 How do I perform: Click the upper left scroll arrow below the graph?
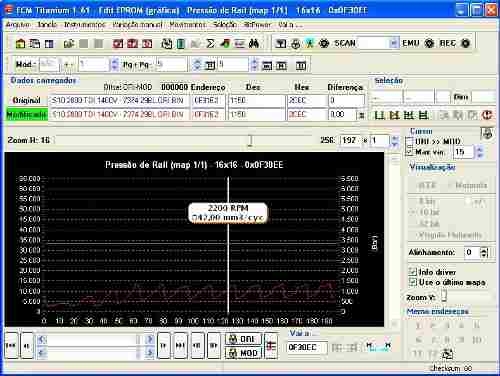42,340
